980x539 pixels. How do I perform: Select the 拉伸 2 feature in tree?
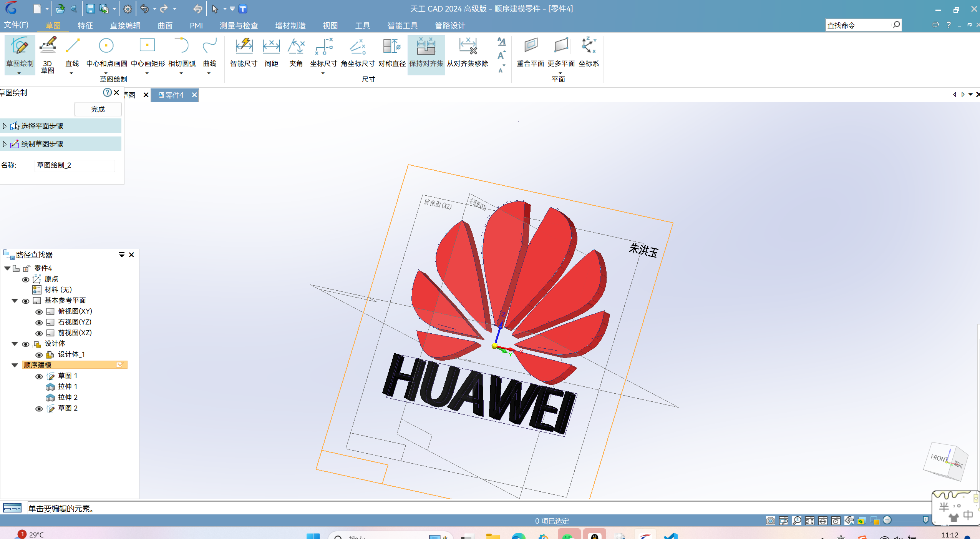tap(68, 397)
